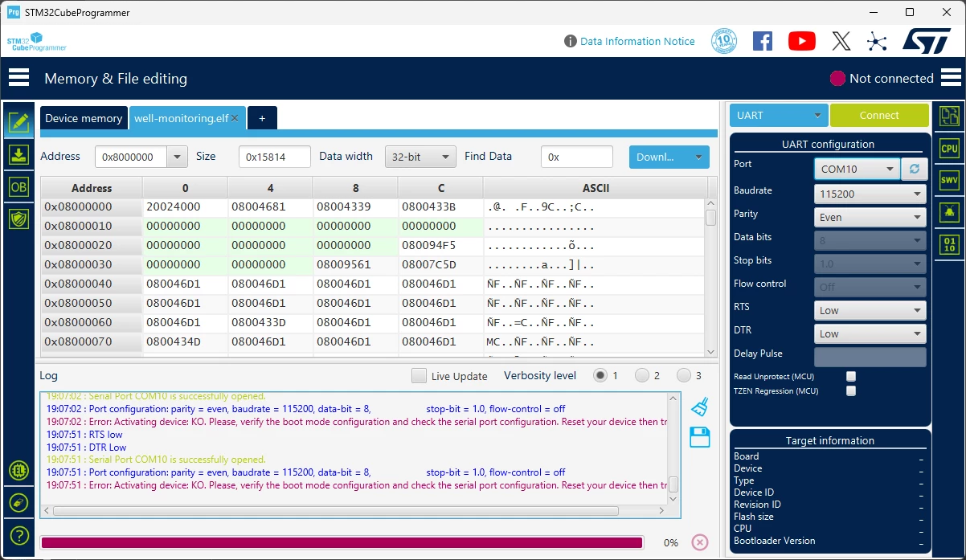
Task: Save the log with the floppy icon
Action: tap(700, 437)
